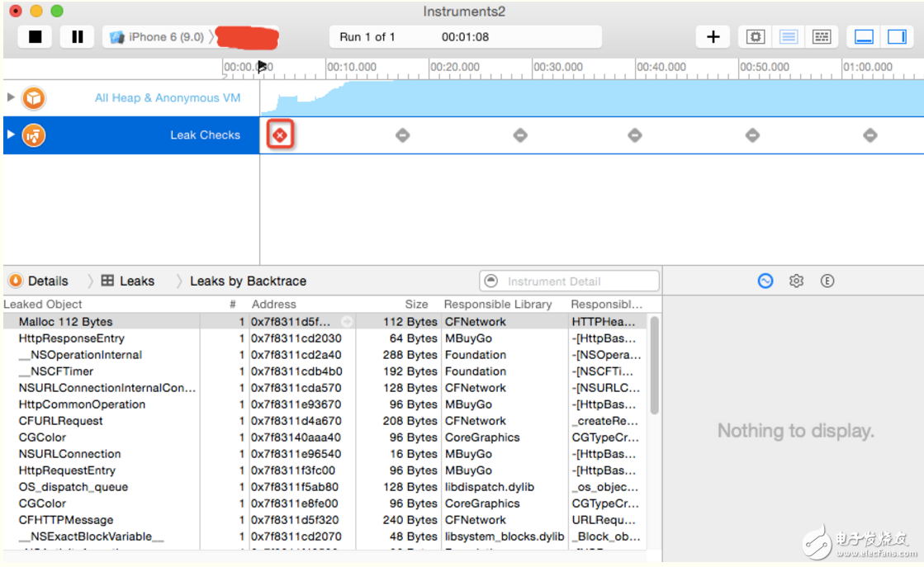Pause the recording with the pause button
The height and width of the screenshot is (567, 924).
point(77,37)
